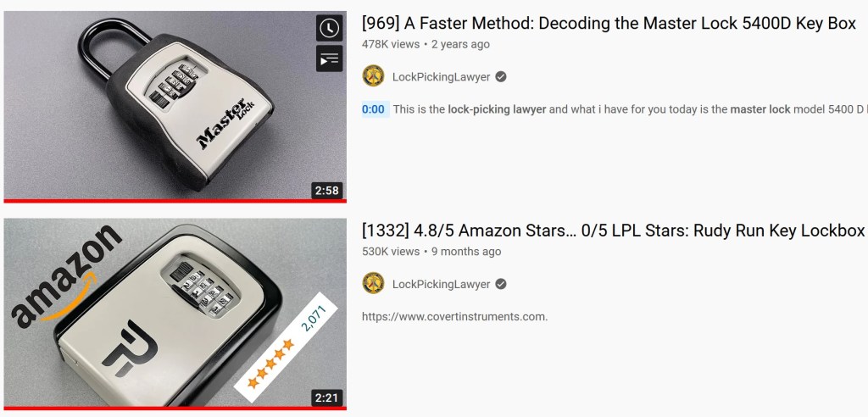
Task: Click verified badge beside second channel name
Action: (x=501, y=284)
